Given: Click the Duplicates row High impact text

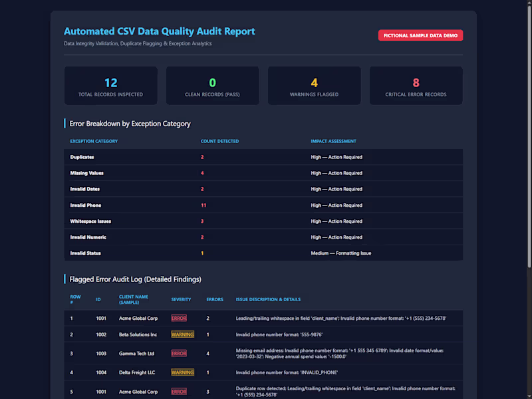Looking at the screenshot, I should tap(336, 157).
